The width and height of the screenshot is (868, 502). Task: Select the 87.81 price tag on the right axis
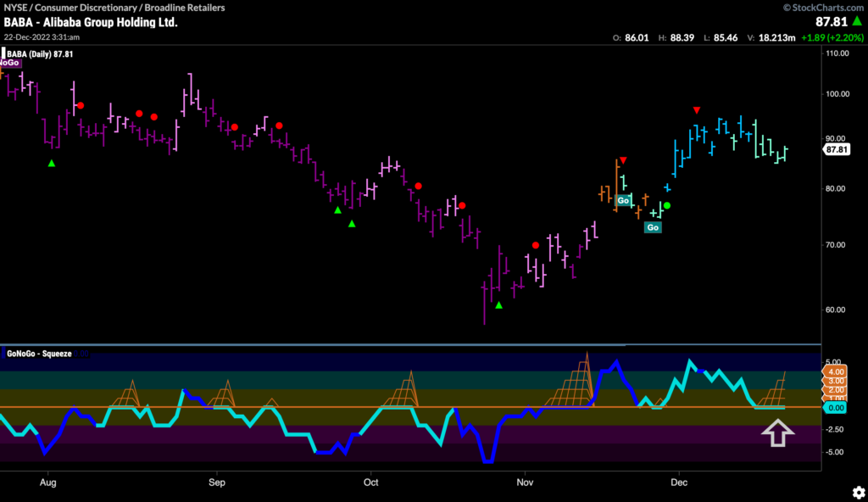pyautogui.click(x=837, y=149)
